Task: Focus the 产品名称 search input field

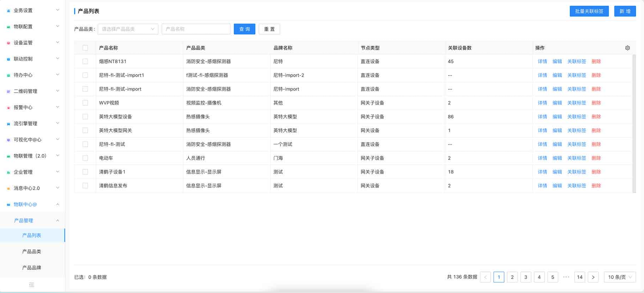Action: point(196,29)
